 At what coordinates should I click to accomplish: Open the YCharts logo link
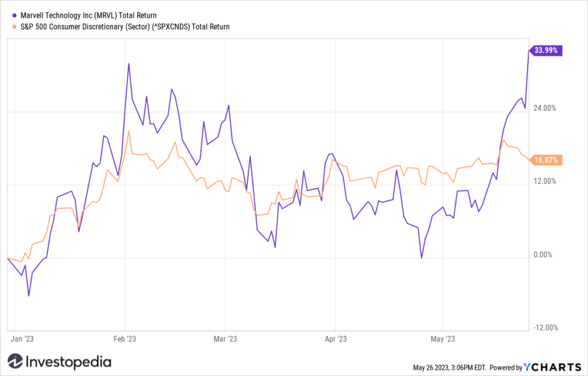552,367
